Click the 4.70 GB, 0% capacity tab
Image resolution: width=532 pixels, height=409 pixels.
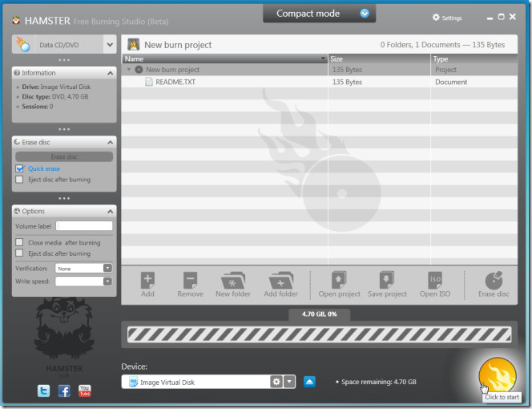tap(319, 314)
